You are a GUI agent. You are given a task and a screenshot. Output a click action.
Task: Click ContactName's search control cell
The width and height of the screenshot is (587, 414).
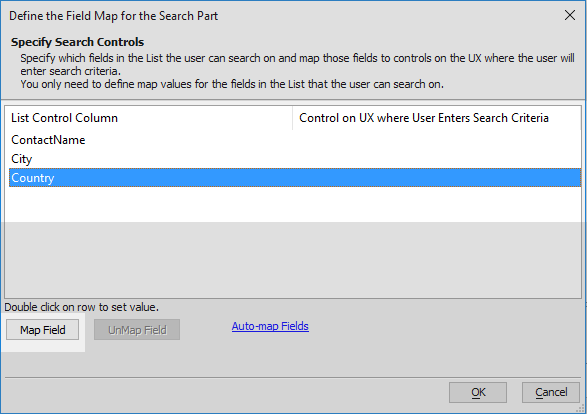click(437, 140)
